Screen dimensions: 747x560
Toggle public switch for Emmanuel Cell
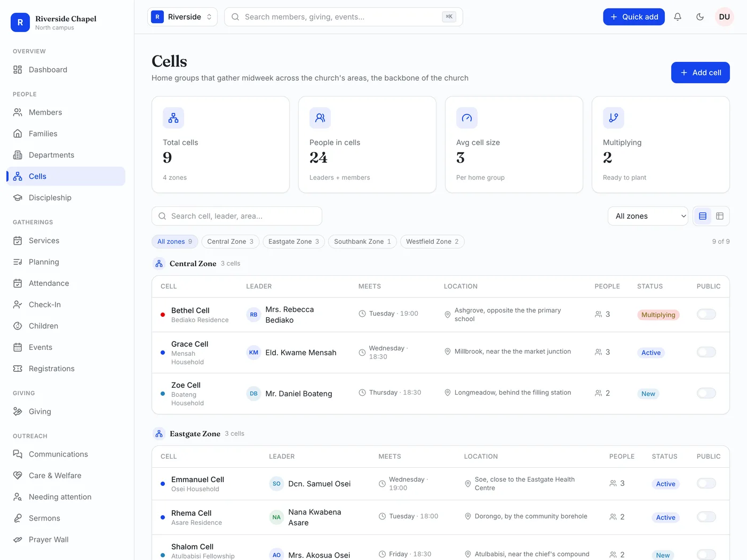(x=706, y=483)
